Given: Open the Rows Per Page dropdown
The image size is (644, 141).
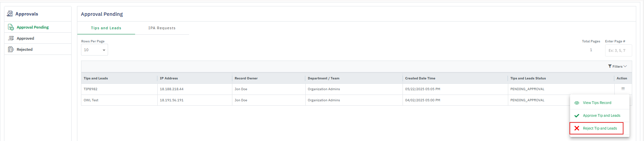Looking at the screenshot, I should (95, 50).
